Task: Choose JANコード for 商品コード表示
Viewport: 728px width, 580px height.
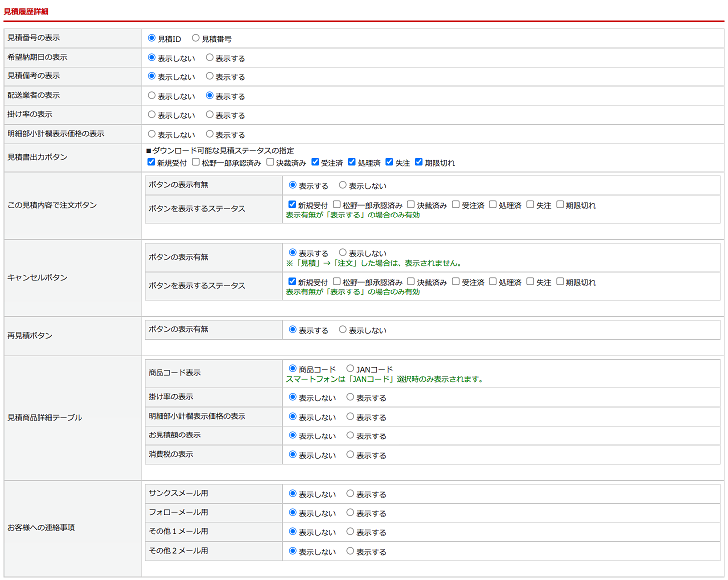Action: 350,369
